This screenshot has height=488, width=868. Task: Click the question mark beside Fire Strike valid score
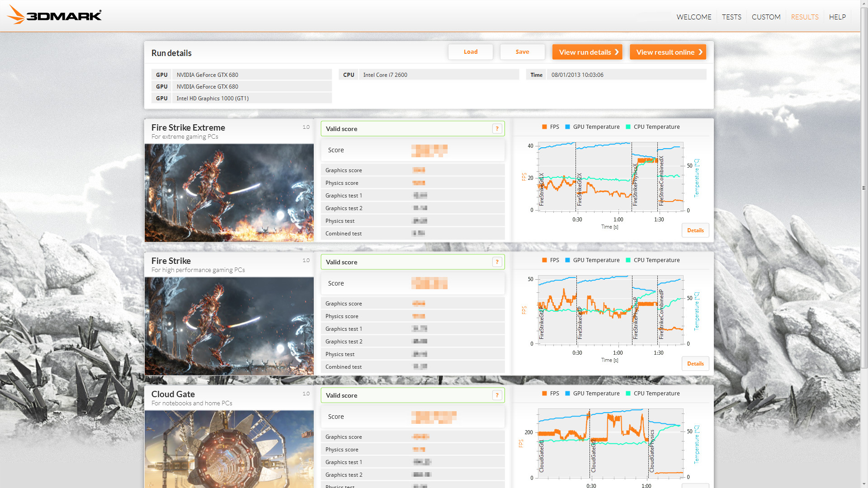497,262
